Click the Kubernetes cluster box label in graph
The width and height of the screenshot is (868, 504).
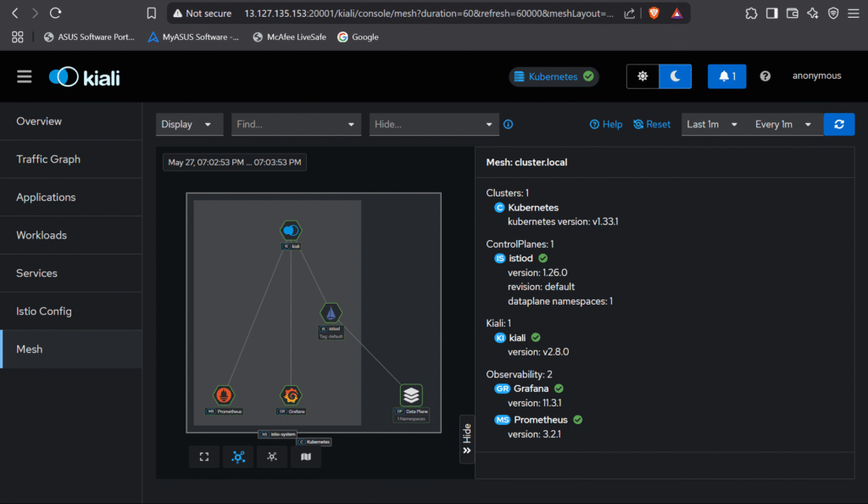[314, 442]
